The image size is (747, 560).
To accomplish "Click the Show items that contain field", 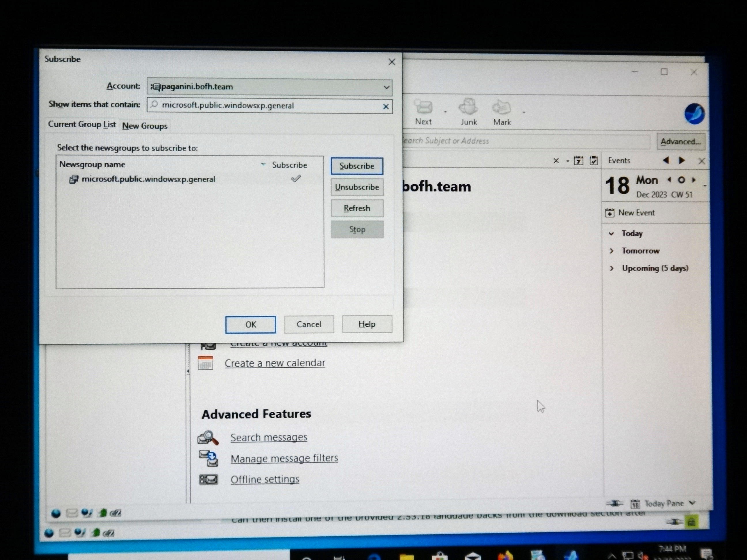I will click(269, 106).
